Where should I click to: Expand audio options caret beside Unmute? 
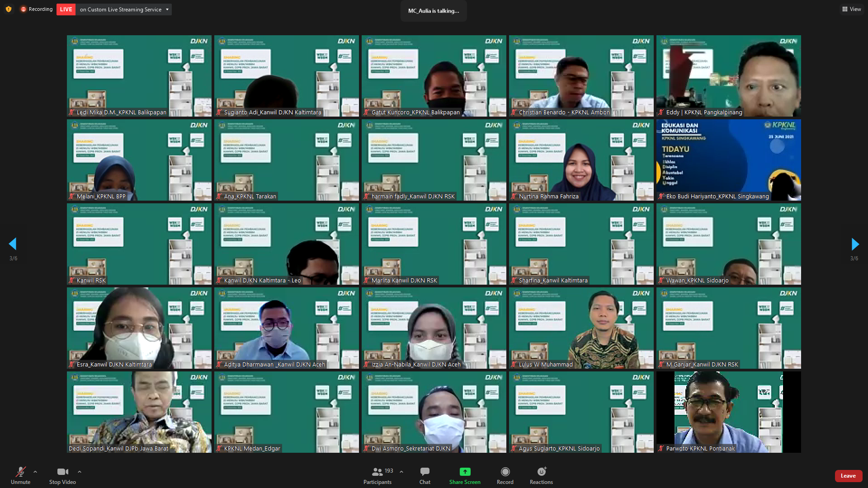pyautogui.click(x=35, y=472)
